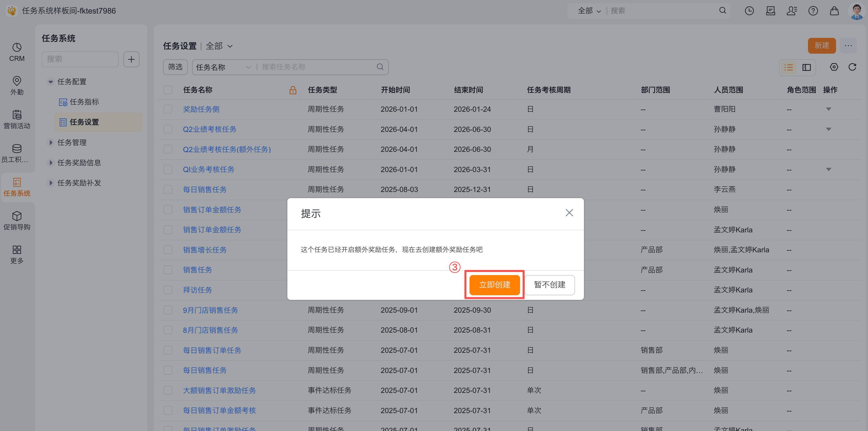The width and height of the screenshot is (868, 431).
Task: Click the plus icon beside sidebar search
Action: [131, 59]
